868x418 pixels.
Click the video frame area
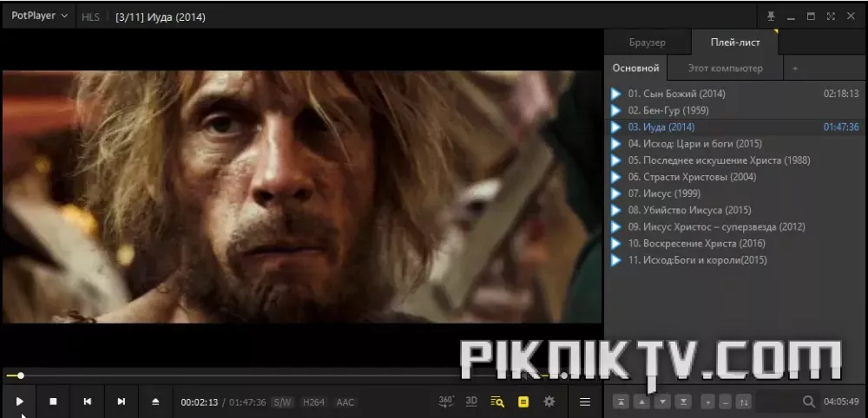pos(302,197)
